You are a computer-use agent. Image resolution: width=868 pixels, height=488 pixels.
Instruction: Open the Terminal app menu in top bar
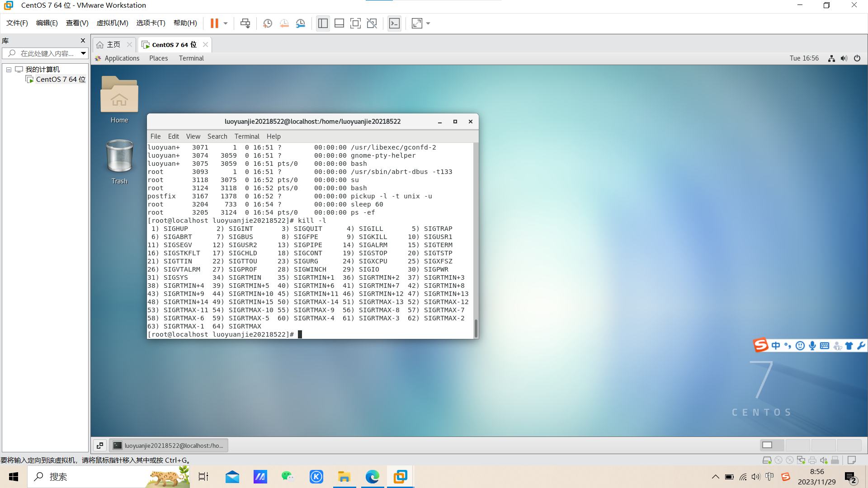pos(191,58)
